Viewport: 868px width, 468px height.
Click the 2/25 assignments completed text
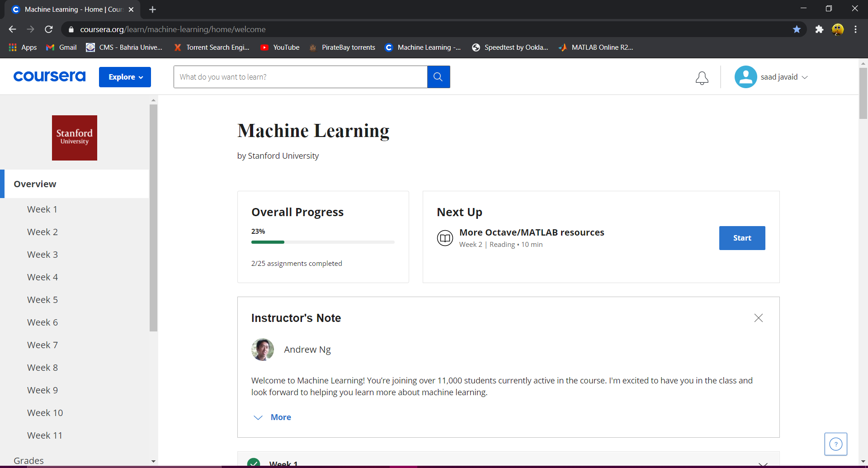point(297,264)
